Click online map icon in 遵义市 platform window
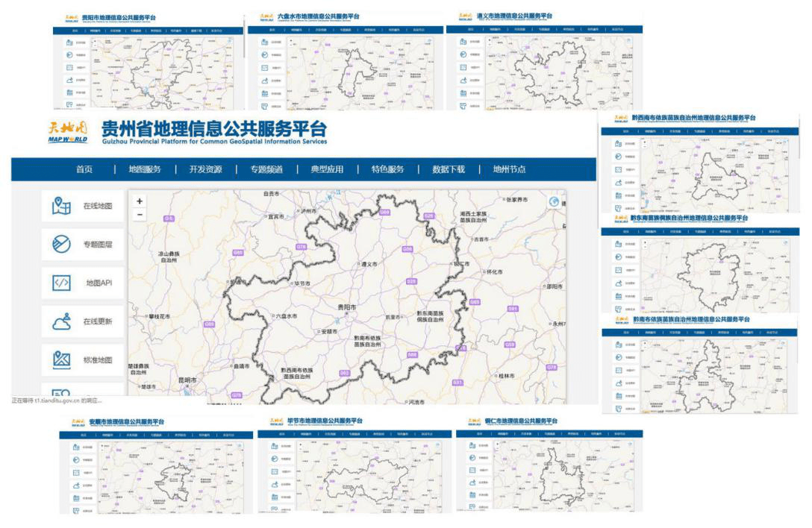 [x=463, y=42]
